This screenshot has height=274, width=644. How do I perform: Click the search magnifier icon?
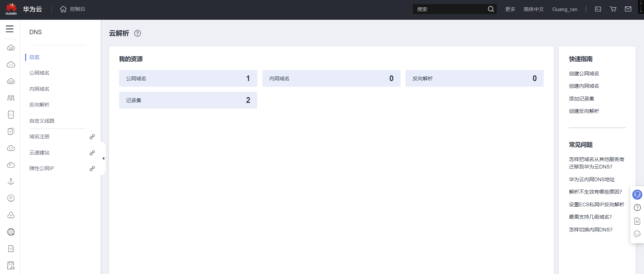click(491, 9)
